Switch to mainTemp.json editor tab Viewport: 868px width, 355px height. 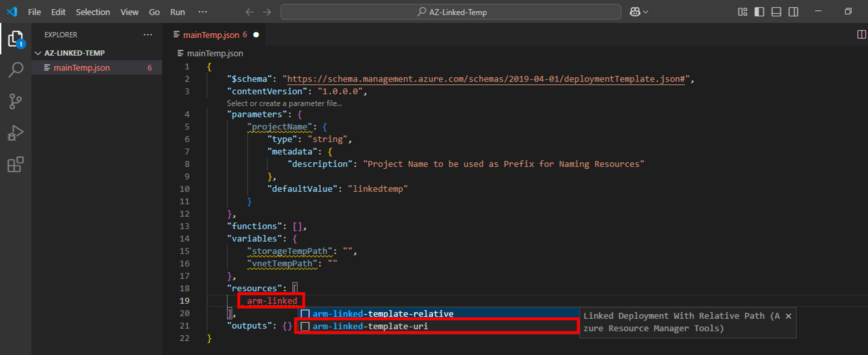coord(211,35)
